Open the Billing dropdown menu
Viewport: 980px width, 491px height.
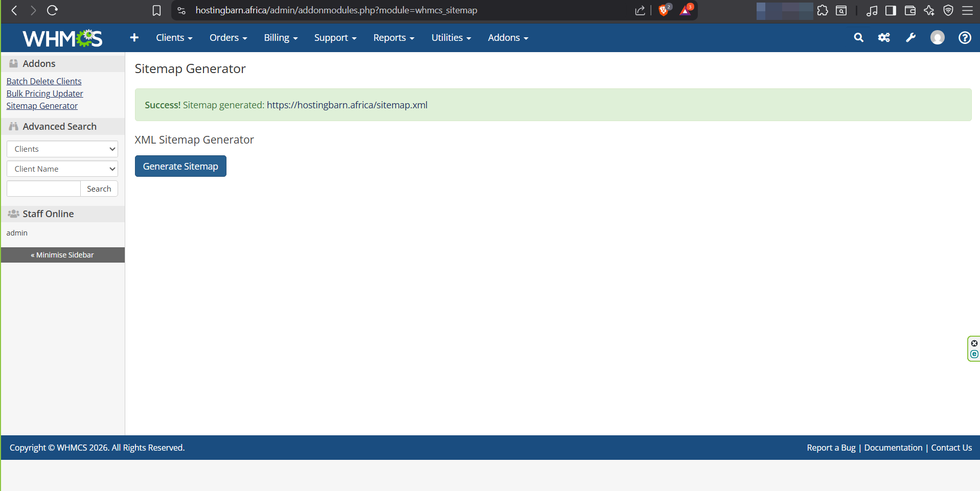(x=281, y=38)
